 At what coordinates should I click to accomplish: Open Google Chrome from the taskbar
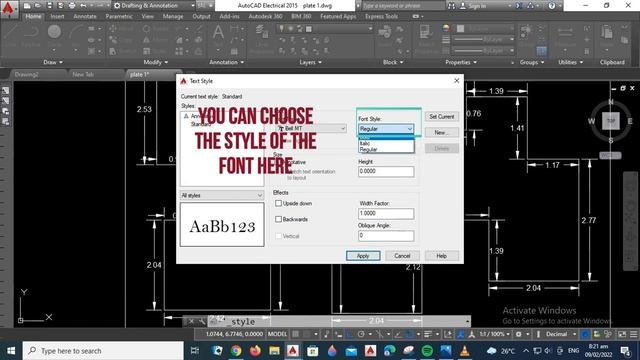[236, 351]
